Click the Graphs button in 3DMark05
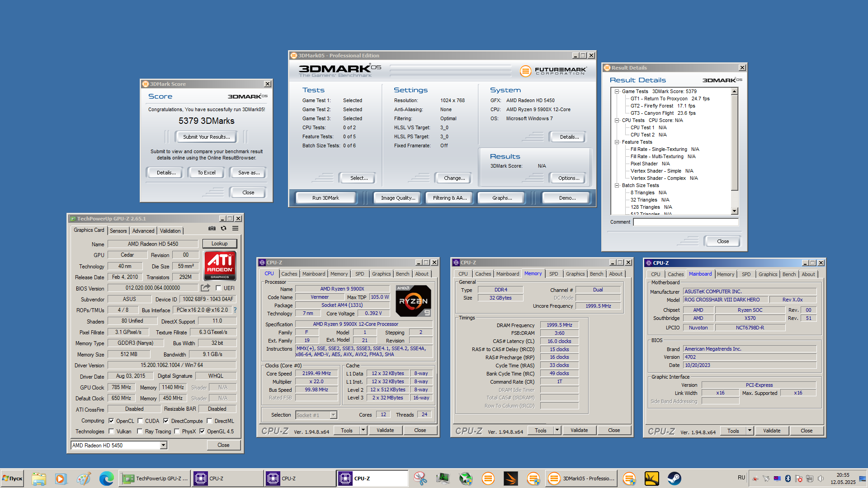 [x=502, y=198]
